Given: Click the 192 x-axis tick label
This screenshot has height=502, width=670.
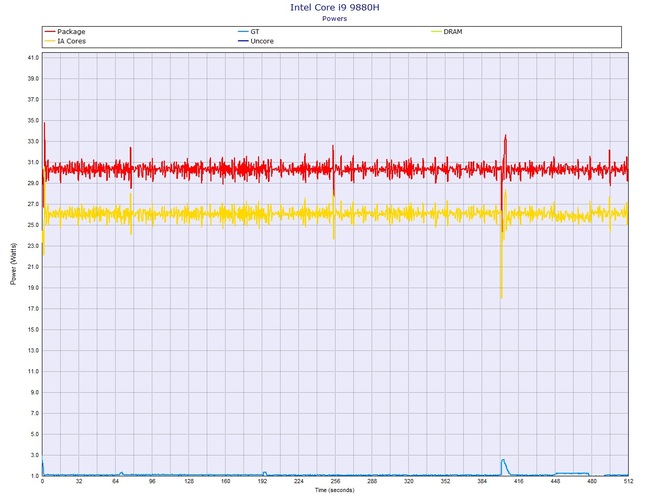Looking at the screenshot, I should (x=262, y=481).
